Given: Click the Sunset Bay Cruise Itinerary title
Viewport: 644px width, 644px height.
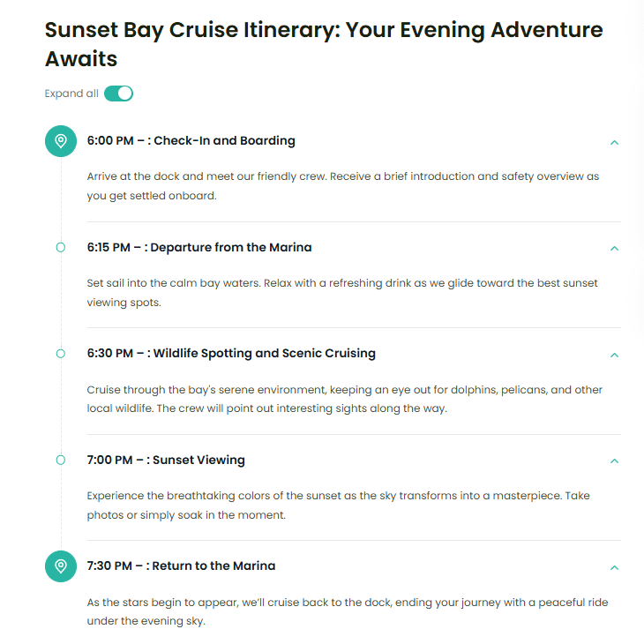Looking at the screenshot, I should click(x=324, y=44).
